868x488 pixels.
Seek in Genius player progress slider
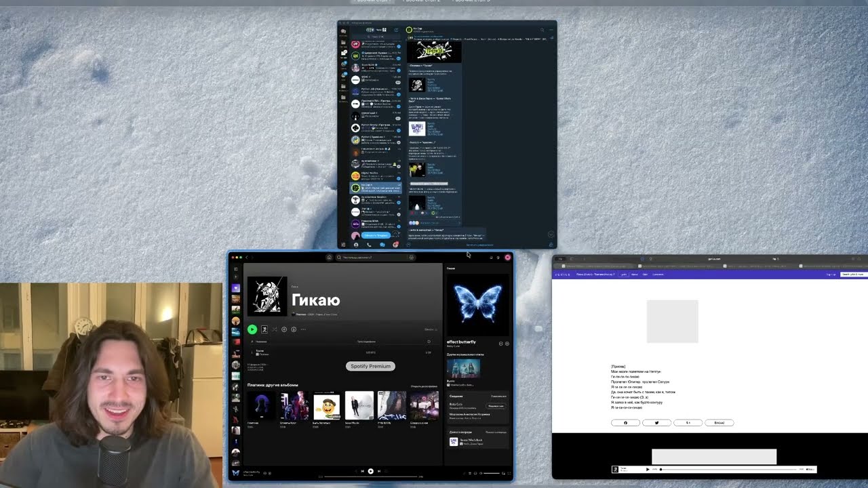point(729,469)
